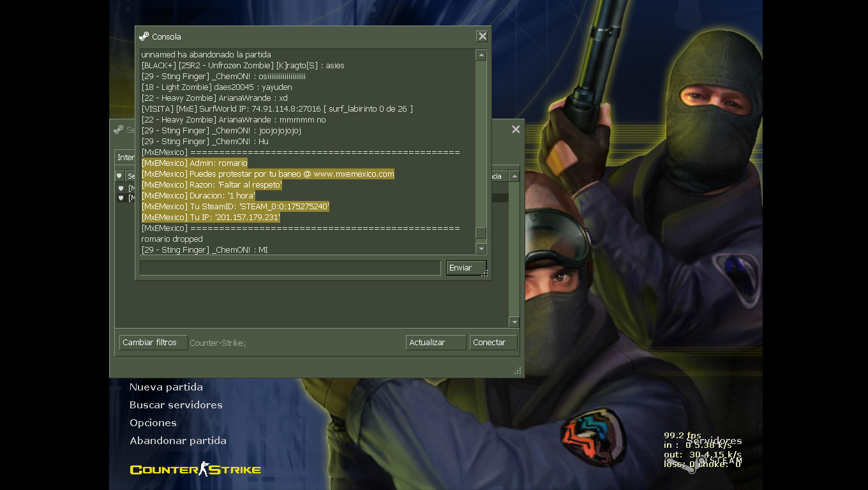Viewport: 868px width, 490px height.
Task: Click the server list scrollbar up arrow
Action: coord(514,176)
